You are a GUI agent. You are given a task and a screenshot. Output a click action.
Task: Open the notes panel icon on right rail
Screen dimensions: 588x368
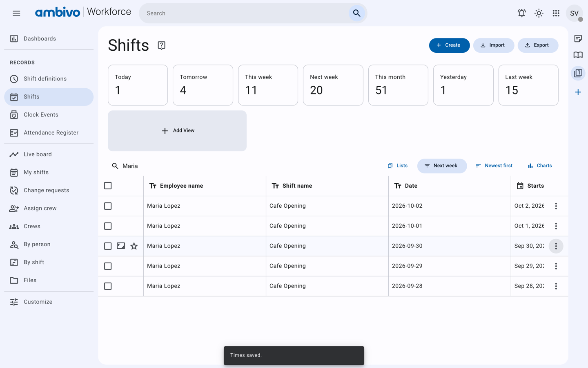[x=578, y=38]
